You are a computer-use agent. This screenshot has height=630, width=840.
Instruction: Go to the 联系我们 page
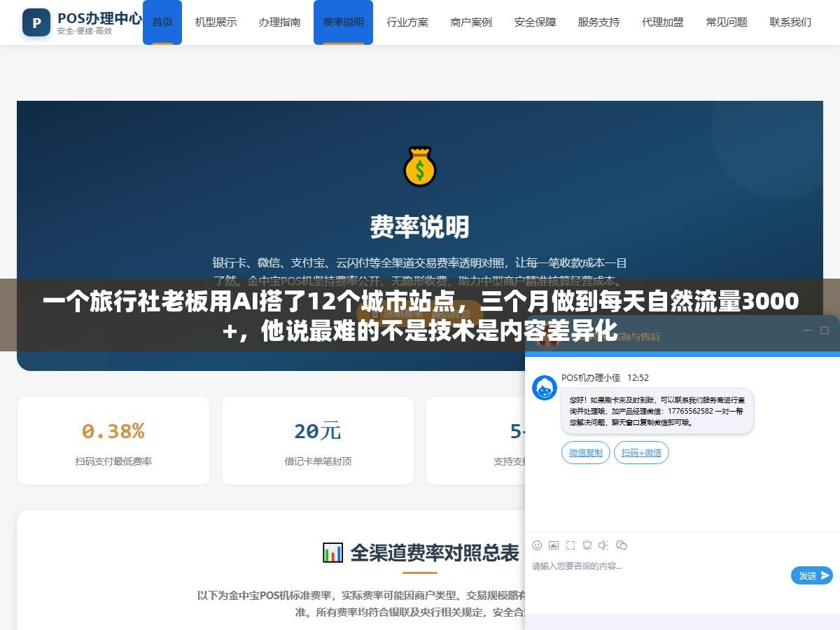tap(790, 22)
